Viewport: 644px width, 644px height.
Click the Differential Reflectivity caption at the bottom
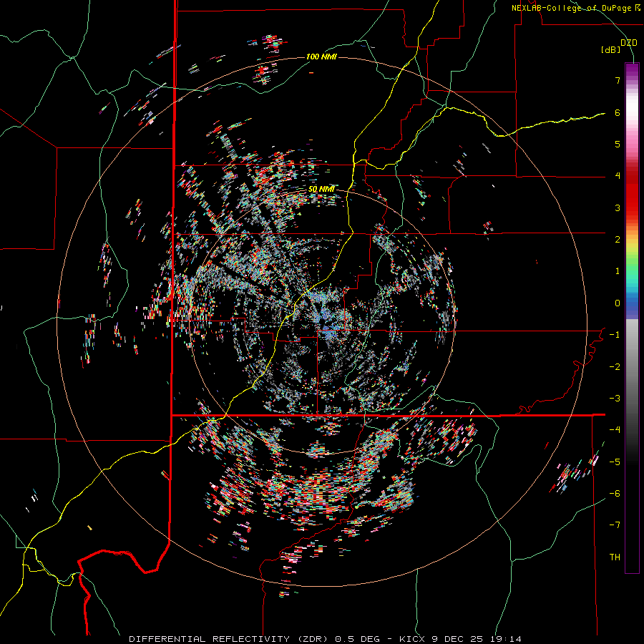click(325, 639)
